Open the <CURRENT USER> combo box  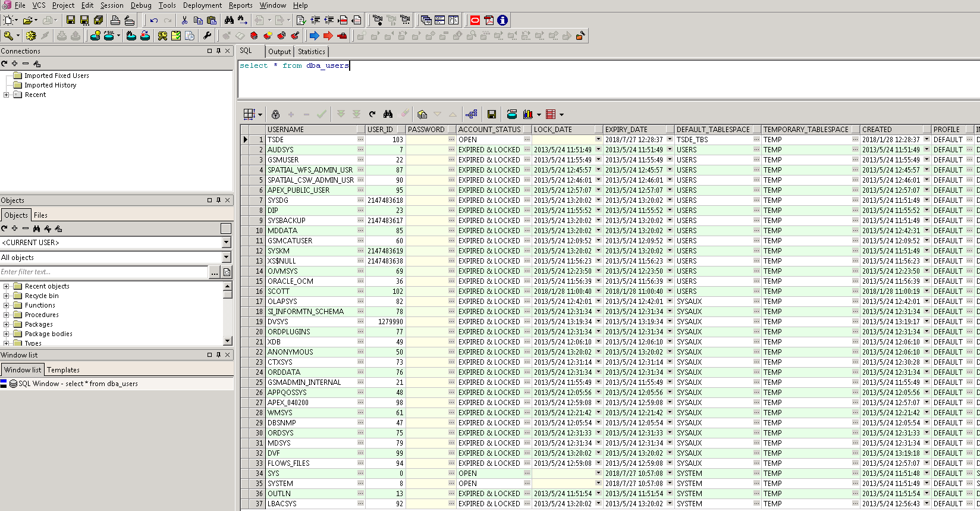pyautogui.click(x=226, y=243)
